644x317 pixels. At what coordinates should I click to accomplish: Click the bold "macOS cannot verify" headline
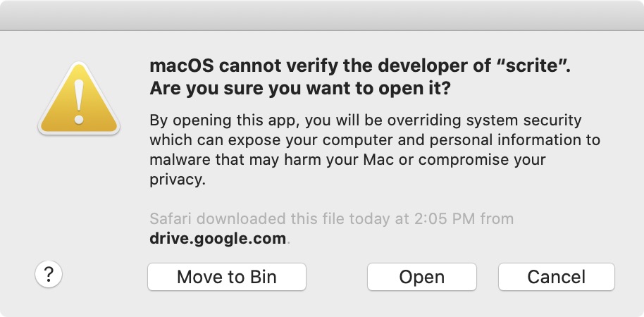point(360,66)
